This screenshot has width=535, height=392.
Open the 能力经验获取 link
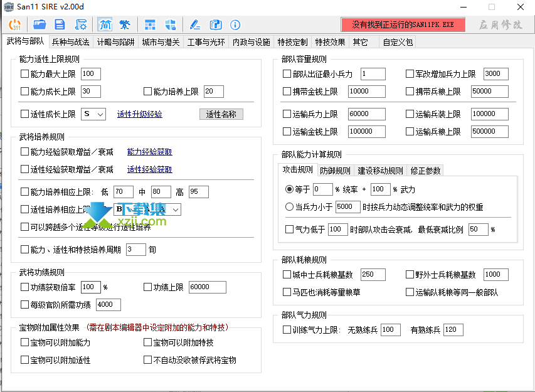[x=149, y=152]
